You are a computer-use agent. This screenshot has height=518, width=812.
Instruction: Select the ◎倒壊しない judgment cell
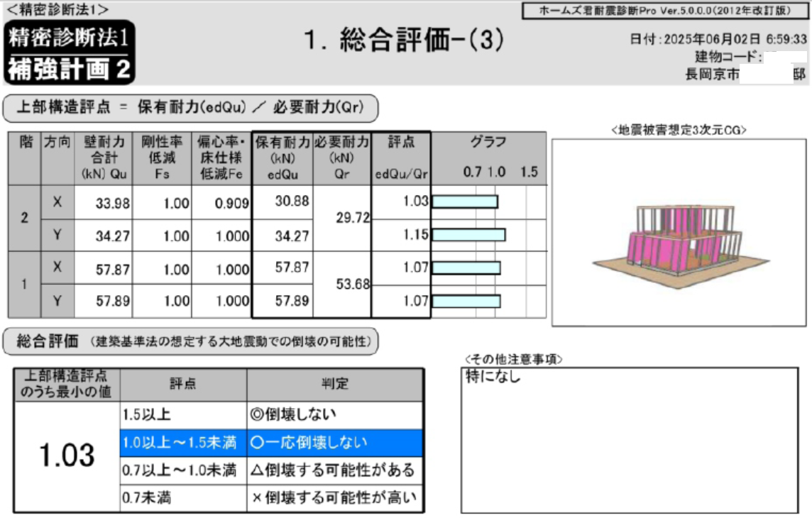[x=335, y=414]
